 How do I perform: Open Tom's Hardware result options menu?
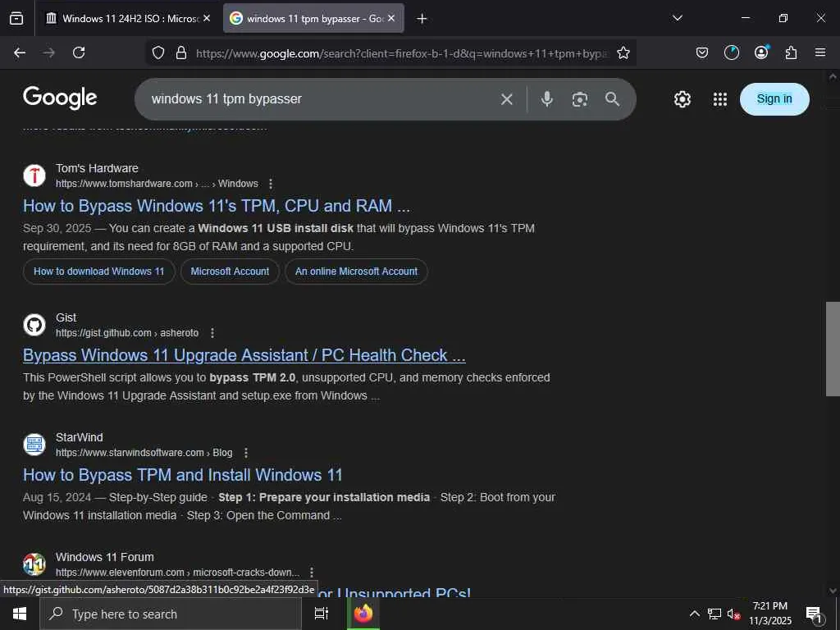point(271,184)
